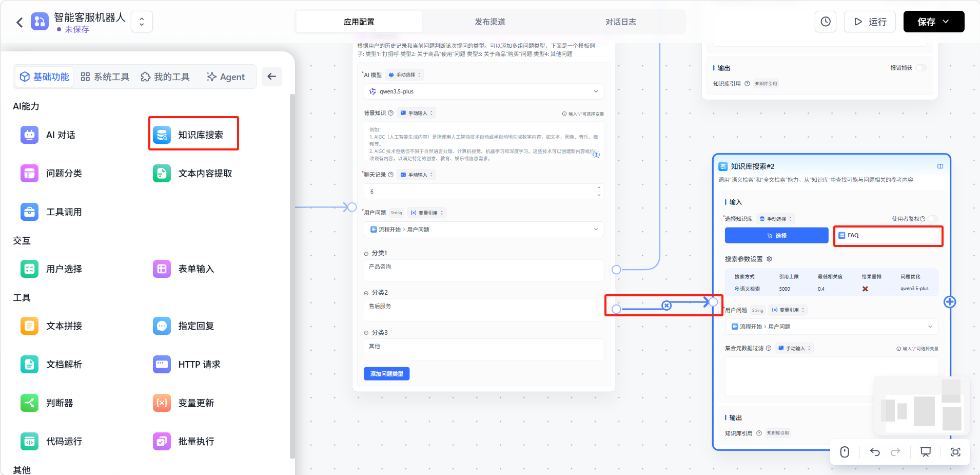Screen dimensions: 980x475
Task: Select the 知识库搜索 tool
Action: coord(193,135)
